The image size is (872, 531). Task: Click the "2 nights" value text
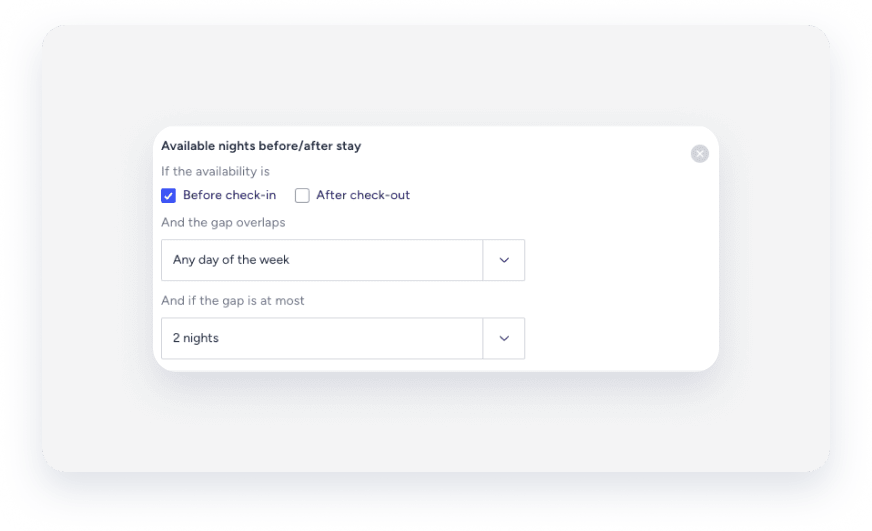coord(196,338)
